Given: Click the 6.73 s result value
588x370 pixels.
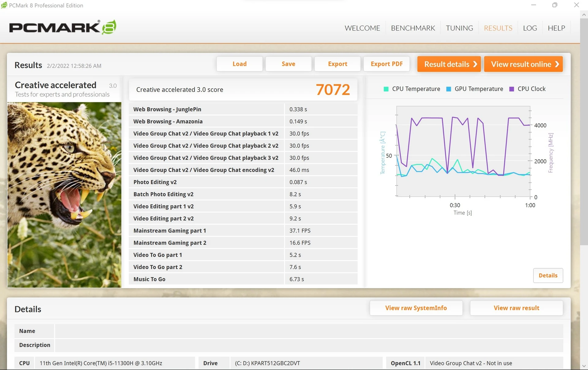Looking at the screenshot, I should [x=296, y=279].
